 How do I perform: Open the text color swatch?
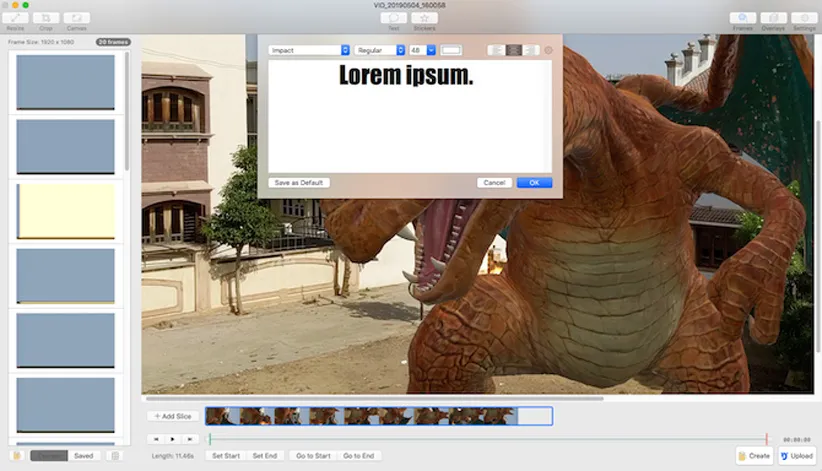(451, 50)
